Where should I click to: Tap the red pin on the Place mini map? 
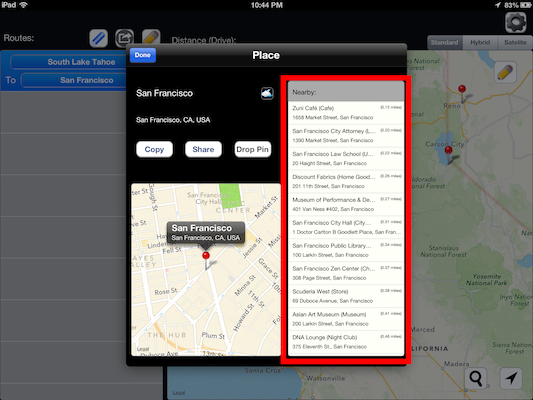(206, 260)
